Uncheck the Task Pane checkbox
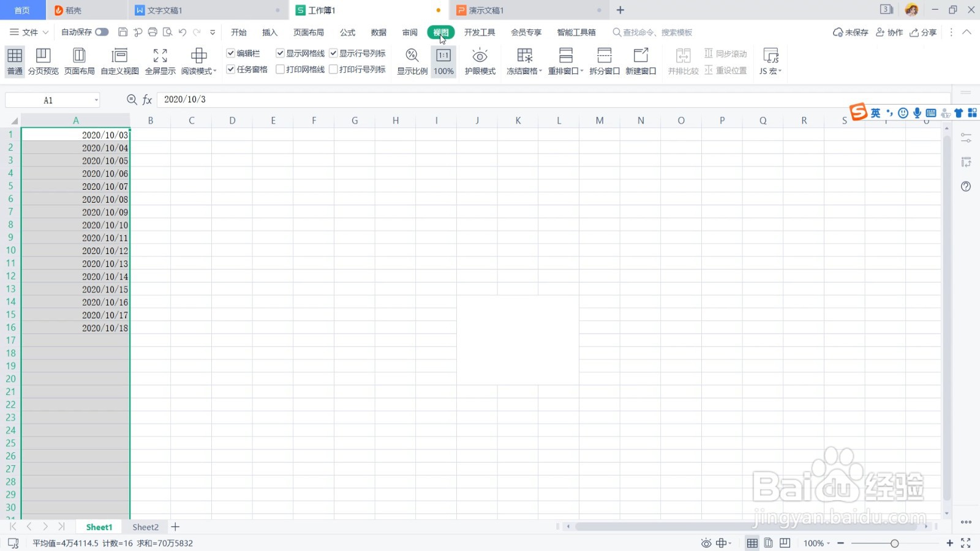The width and height of the screenshot is (980, 551). (231, 69)
